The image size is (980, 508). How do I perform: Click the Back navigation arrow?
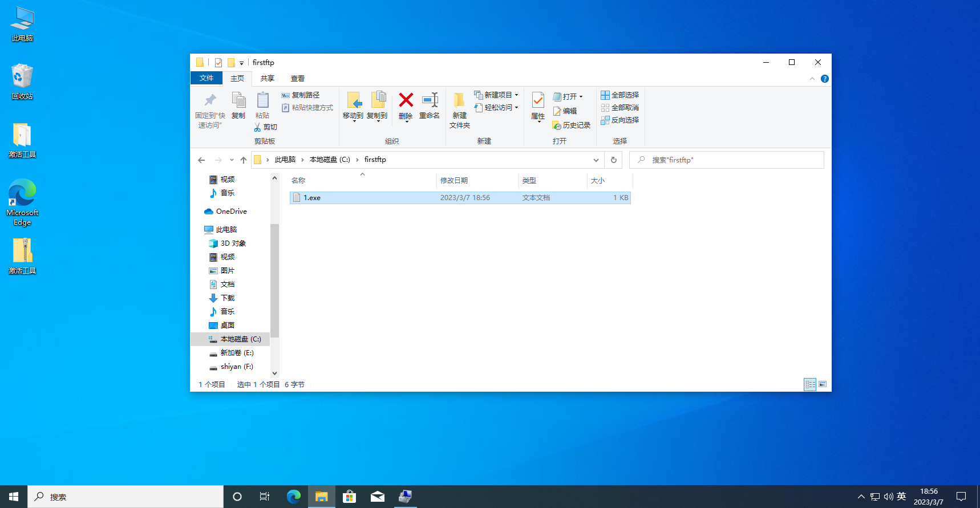[201, 160]
